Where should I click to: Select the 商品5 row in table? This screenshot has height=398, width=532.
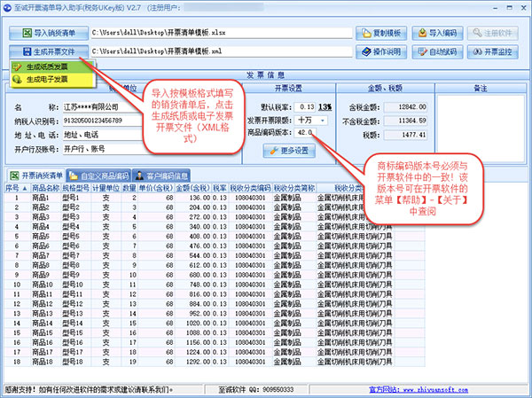click(x=43, y=238)
